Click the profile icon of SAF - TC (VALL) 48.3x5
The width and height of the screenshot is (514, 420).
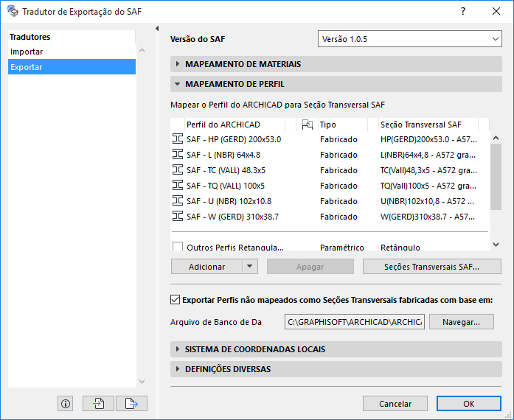pyautogui.click(x=178, y=169)
